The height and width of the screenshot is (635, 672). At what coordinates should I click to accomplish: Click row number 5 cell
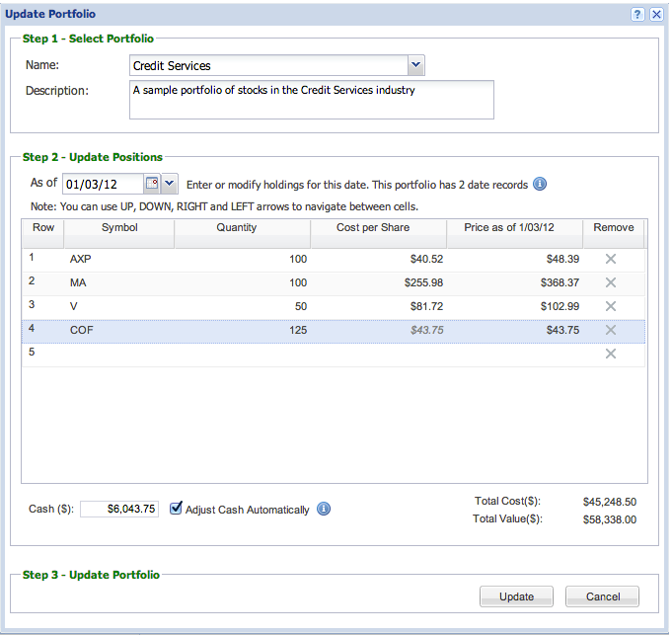(x=42, y=354)
